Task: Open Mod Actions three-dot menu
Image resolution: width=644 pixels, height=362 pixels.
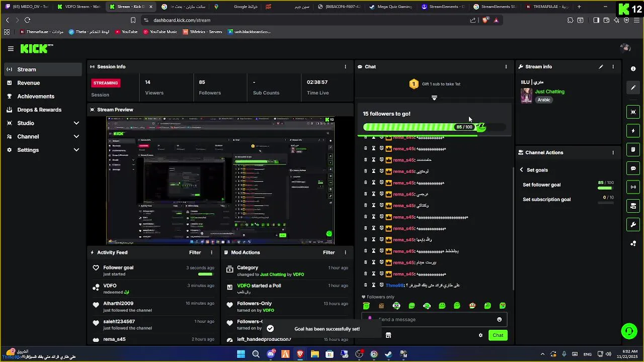Action: (345, 252)
